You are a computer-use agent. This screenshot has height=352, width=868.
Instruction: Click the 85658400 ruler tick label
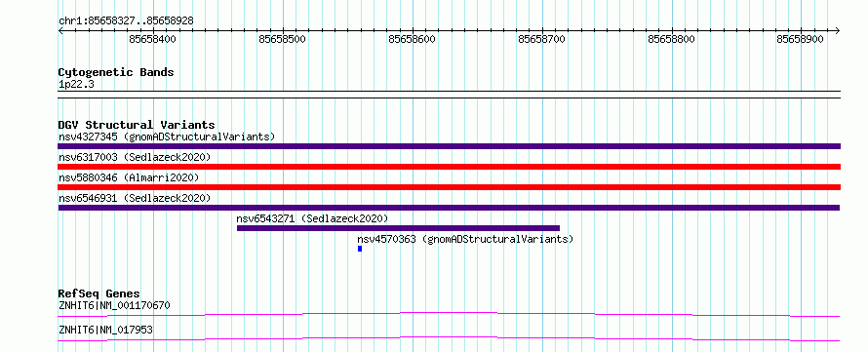point(152,39)
